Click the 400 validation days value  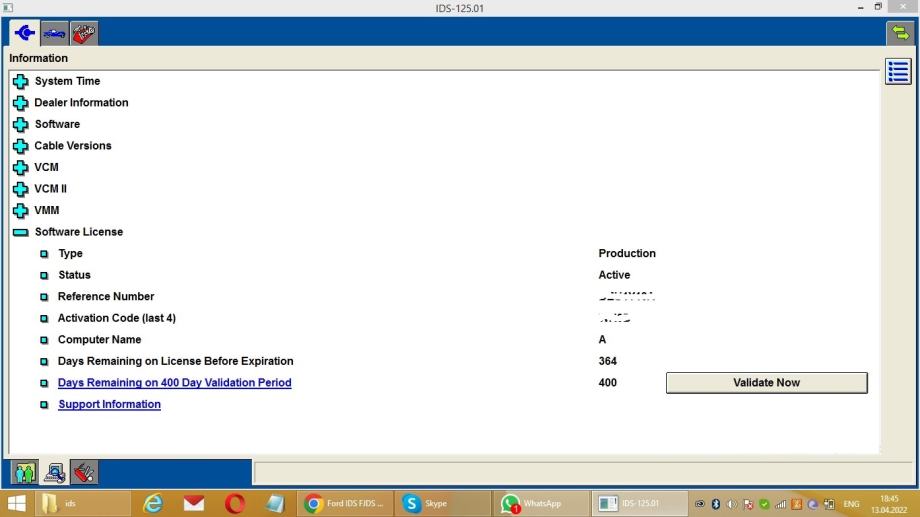[607, 383]
